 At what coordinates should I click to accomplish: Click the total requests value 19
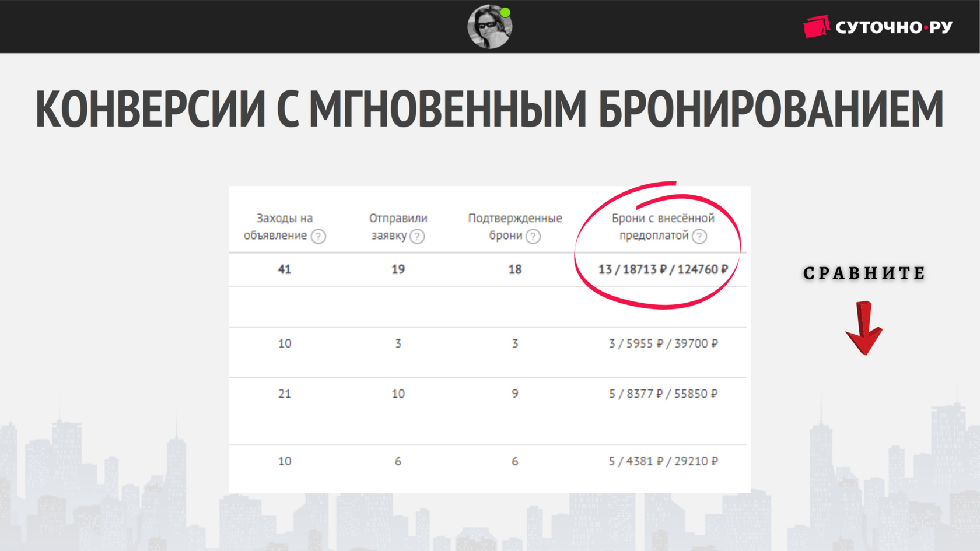pos(398,269)
